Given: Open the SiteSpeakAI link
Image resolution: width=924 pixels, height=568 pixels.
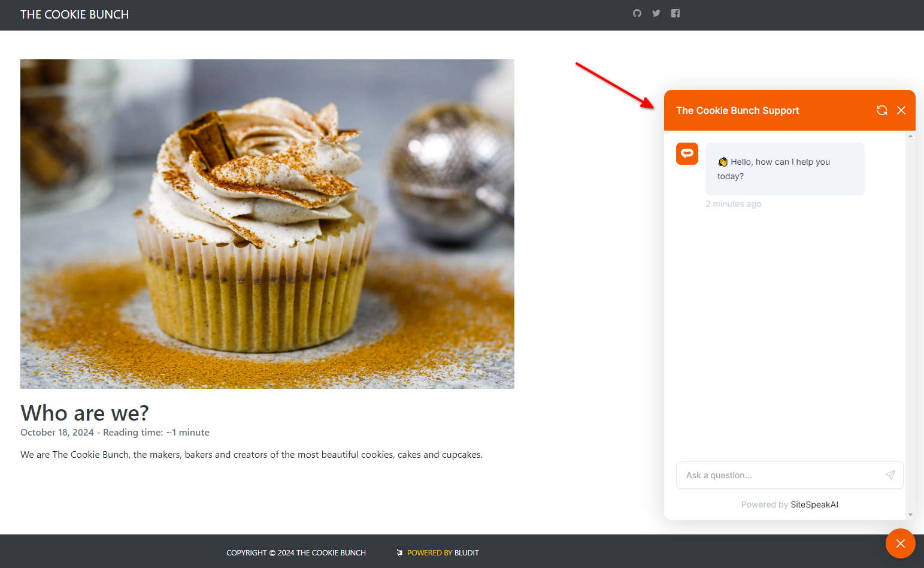Looking at the screenshot, I should (x=814, y=504).
